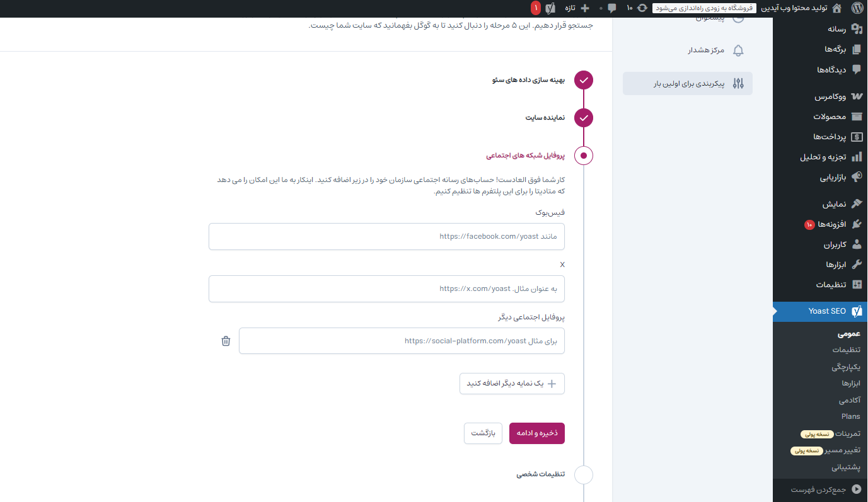This screenshot has width=868, height=502.
Task: Reopen the completed نماینده سایت step
Action: tap(583, 117)
